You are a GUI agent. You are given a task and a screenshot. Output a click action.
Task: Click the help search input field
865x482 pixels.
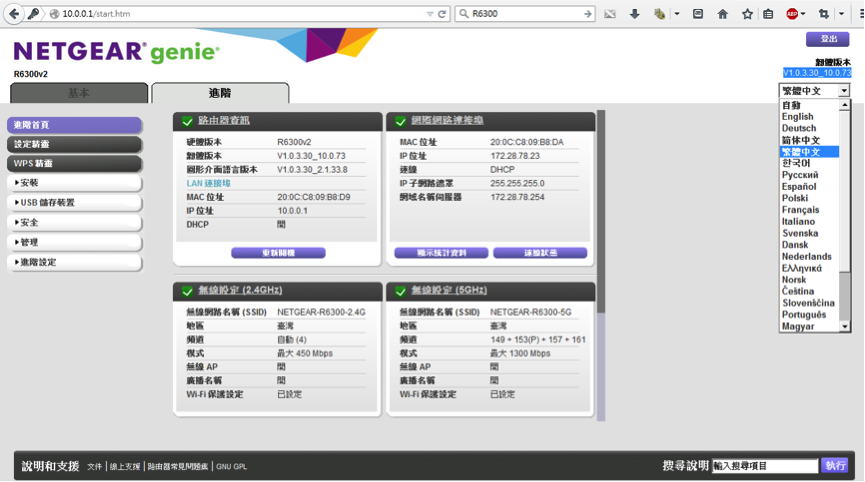(765, 466)
